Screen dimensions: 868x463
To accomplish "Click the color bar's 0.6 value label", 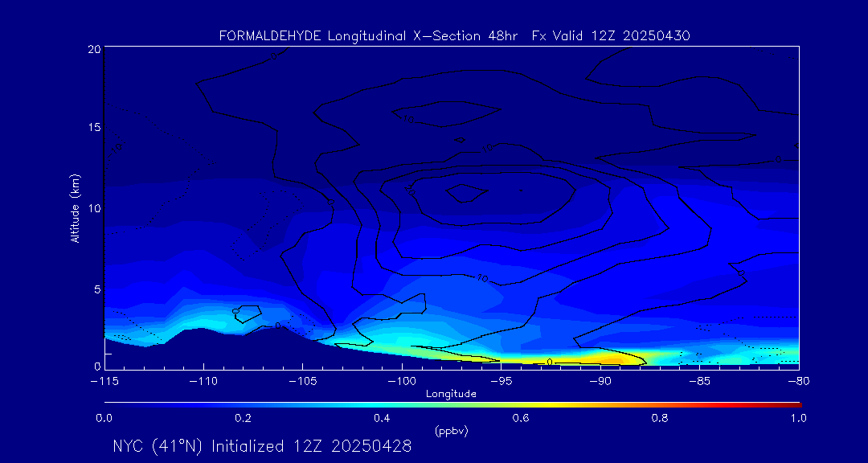I will [521, 418].
